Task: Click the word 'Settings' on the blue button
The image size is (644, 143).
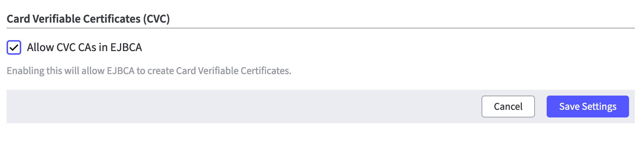Action: coord(599,107)
